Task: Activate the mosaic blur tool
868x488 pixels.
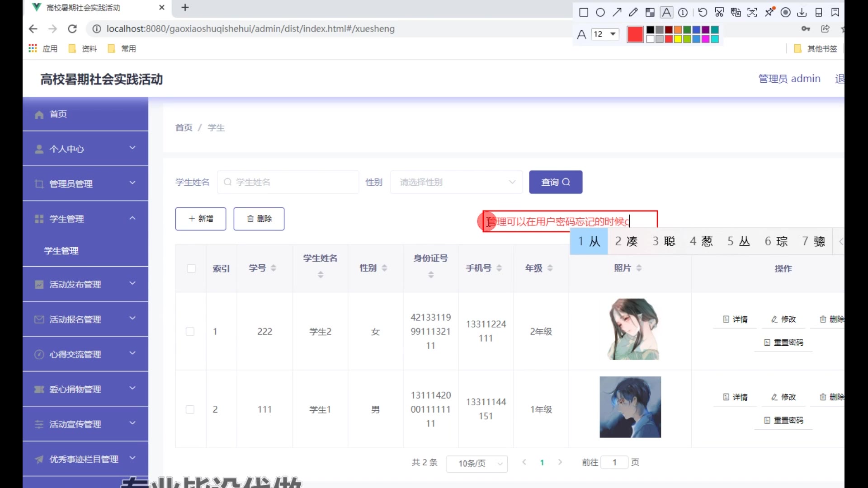Action: coord(650,12)
